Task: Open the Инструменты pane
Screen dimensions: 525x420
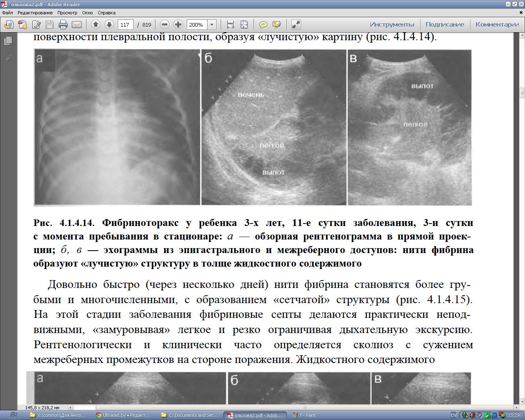Action: pos(392,25)
